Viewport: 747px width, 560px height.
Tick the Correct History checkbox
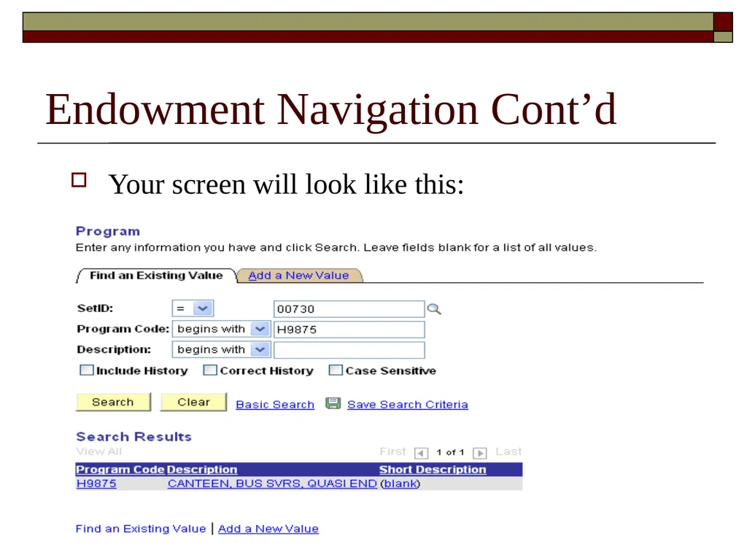[x=210, y=370]
